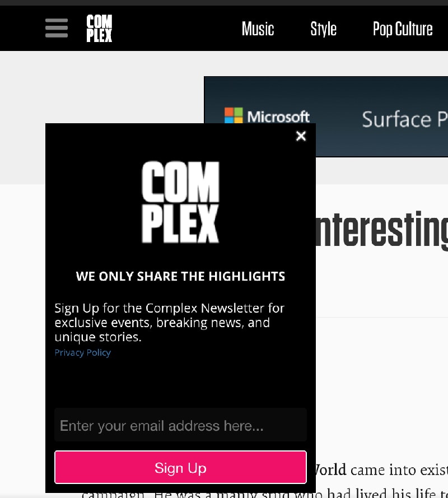Viewport: 448px width, 498px height.
Task: Click the WE ONLY SHARE THE HIGHLIGHTS heading
Action: pos(180,276)
